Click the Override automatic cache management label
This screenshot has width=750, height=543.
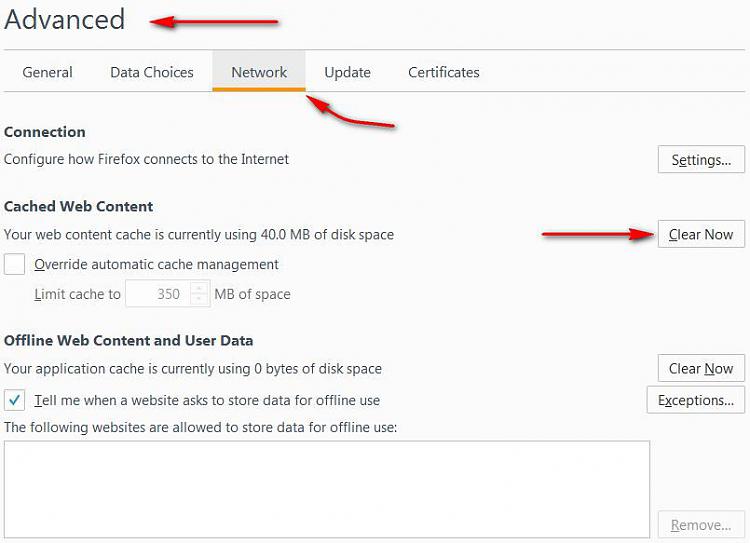[156, 264]
